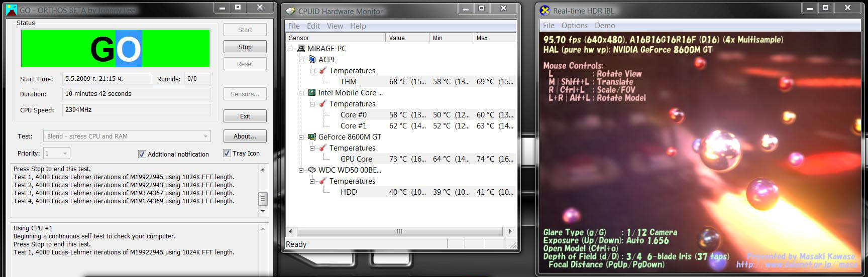Viewport: 868px width, 277px height.
Task: Click the thermometer icon under GeForce Temperatures
Action: click(x=323, y=148)
